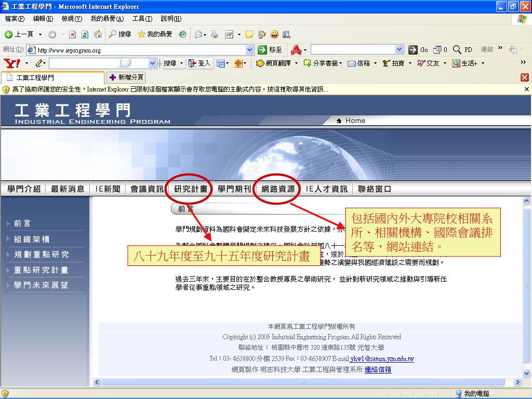Click the red Dox A logo icon
Viewport: 532px width, 399px height.
coord(296,50)
